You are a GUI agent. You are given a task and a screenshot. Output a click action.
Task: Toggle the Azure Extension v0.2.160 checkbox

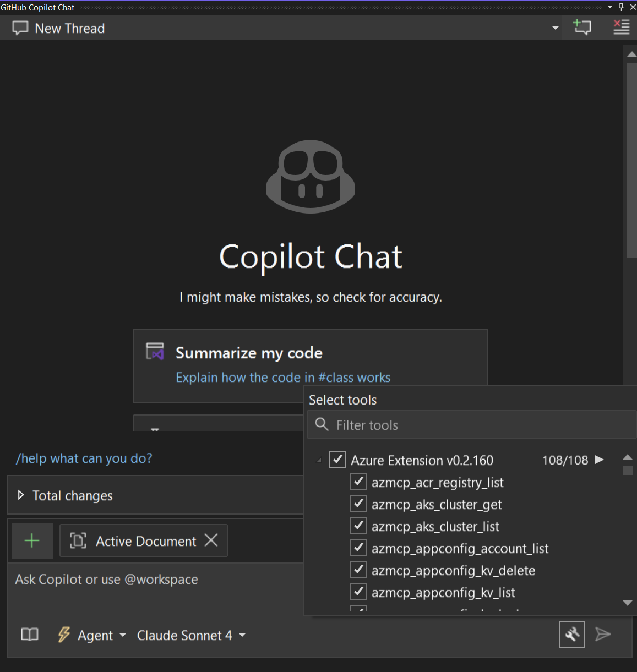click(337, 460)
